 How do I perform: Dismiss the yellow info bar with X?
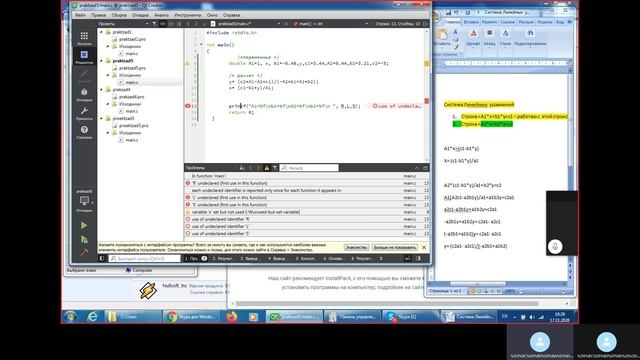(x=424, y=247)
